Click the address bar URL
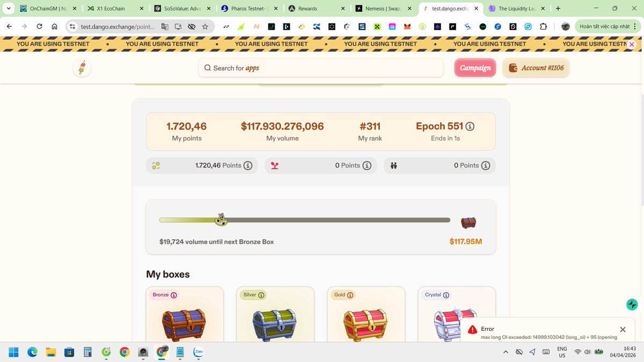Viewport: 644px width, 362px height. point(118,27)
